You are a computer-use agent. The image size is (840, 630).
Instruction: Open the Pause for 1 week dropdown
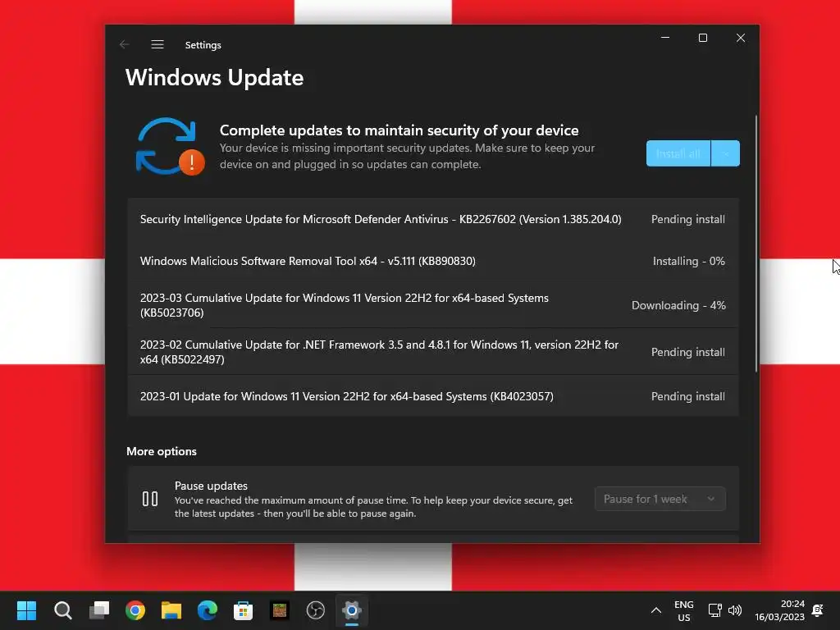(x=660, y=499)
